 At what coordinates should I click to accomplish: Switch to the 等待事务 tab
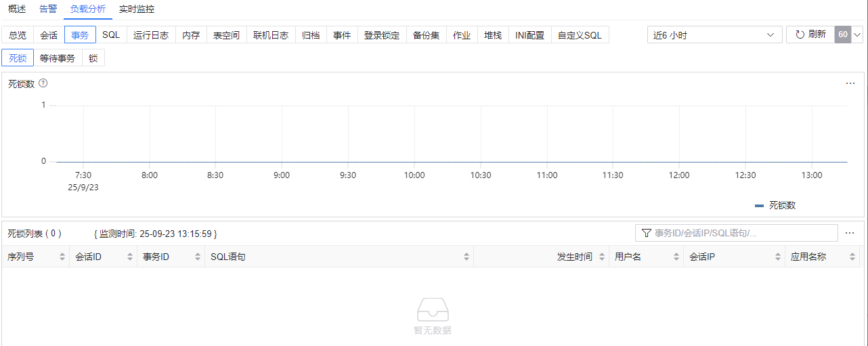[x=58, y=58]
